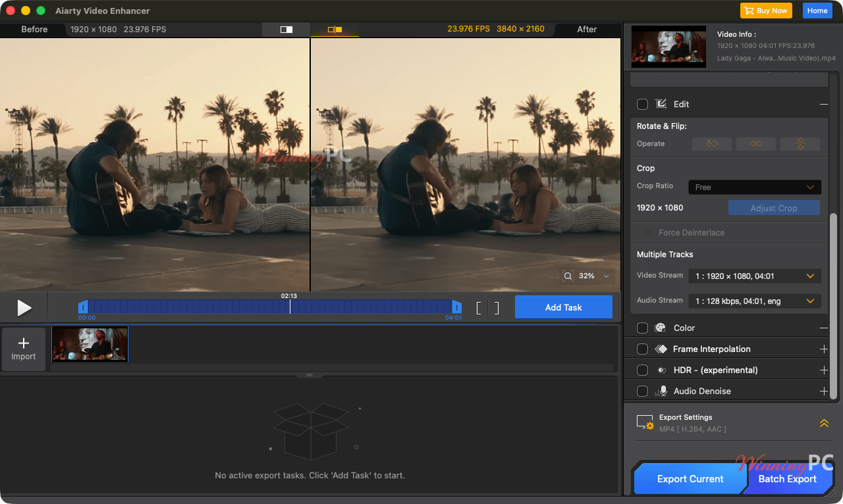Click the Edit section crop-pencil icon
The height and width of the screenshot is (504, 843).
coord(661,104)
